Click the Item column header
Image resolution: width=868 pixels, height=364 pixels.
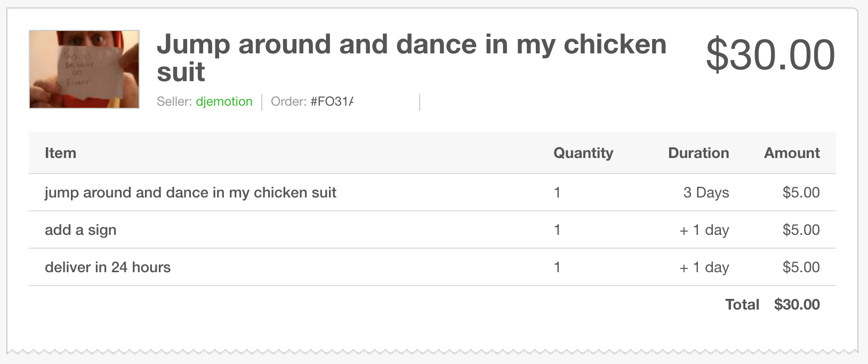60,153
